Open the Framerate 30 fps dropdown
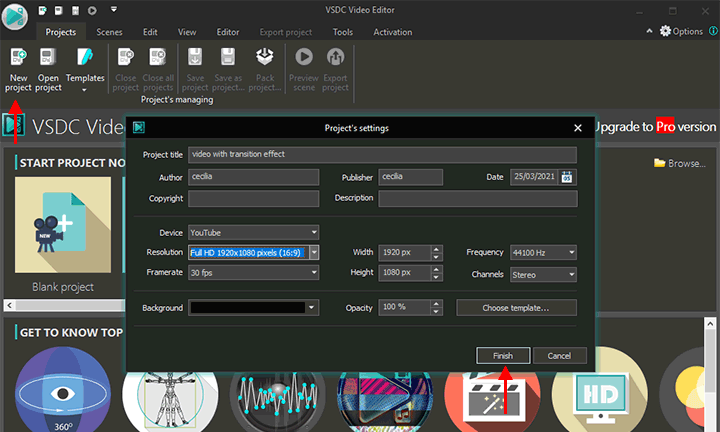 313,272
